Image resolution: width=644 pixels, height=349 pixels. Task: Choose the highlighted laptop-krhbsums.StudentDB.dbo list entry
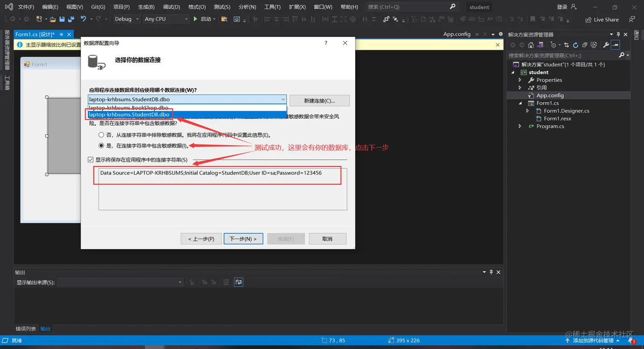(x=187, y=114)
